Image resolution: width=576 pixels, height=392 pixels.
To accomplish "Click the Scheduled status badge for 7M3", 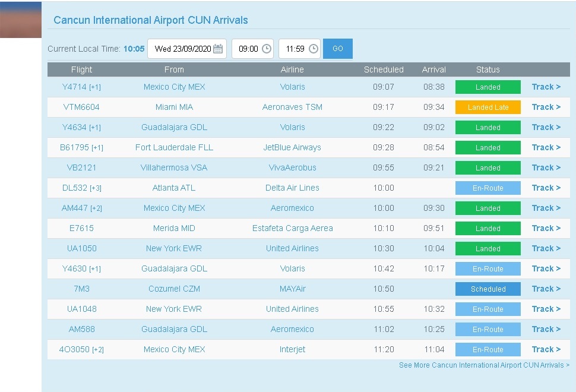I will (488, 289).
